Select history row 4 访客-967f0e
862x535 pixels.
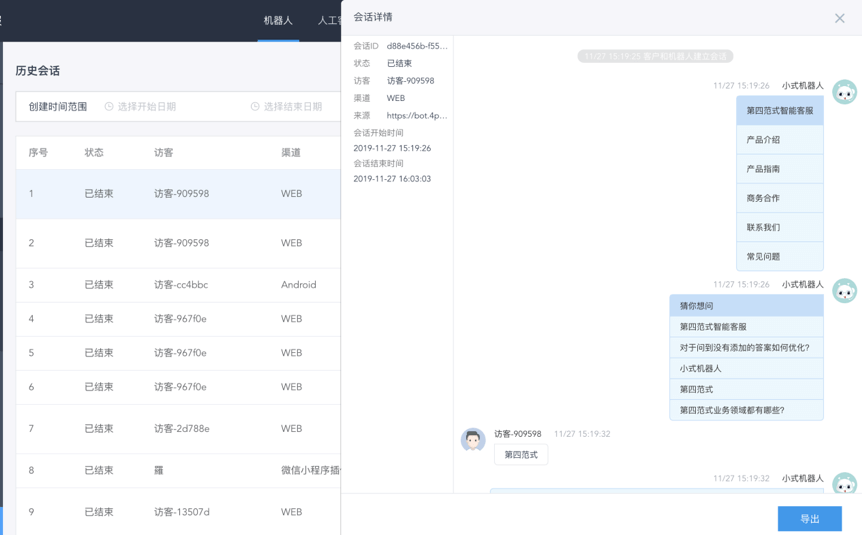(x=178, y=319)
